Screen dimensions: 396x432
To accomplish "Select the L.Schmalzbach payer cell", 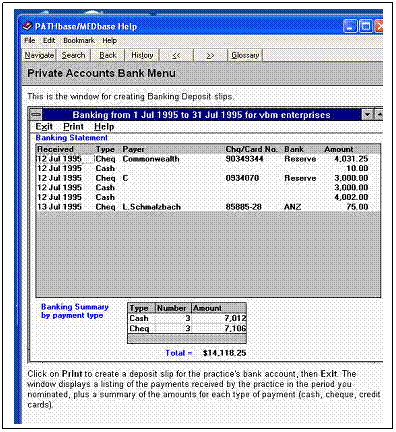I will pyautogui.click(x=152, y=207).
